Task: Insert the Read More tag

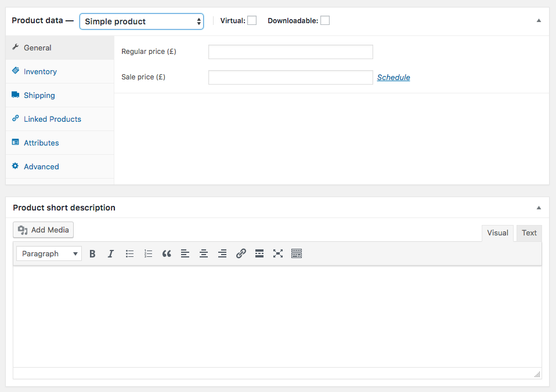Action: coord(259,253)
